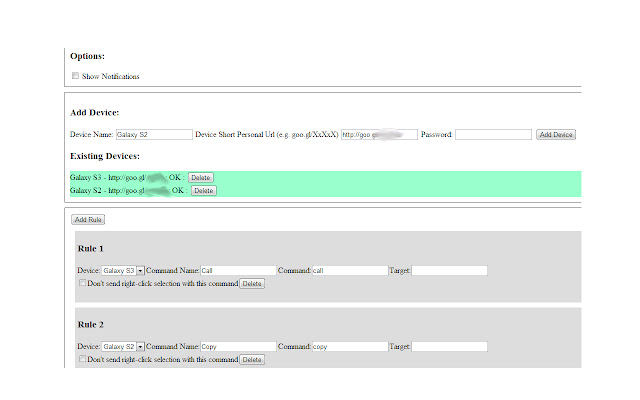640x400 pixels.
Task: Open the Rule 2 Device dropdown
Action: pyautogui.click(x=123, y=347)
